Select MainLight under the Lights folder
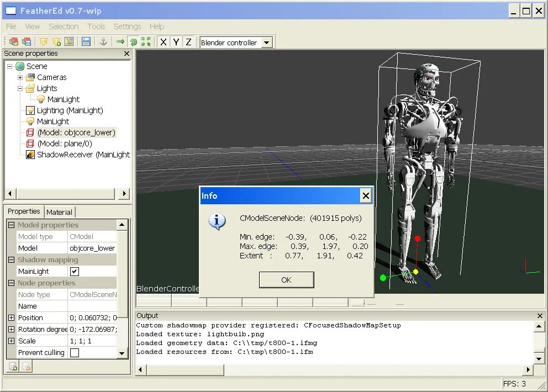The height and width of the screenshot is (392, 548). (x=64, y=99)
